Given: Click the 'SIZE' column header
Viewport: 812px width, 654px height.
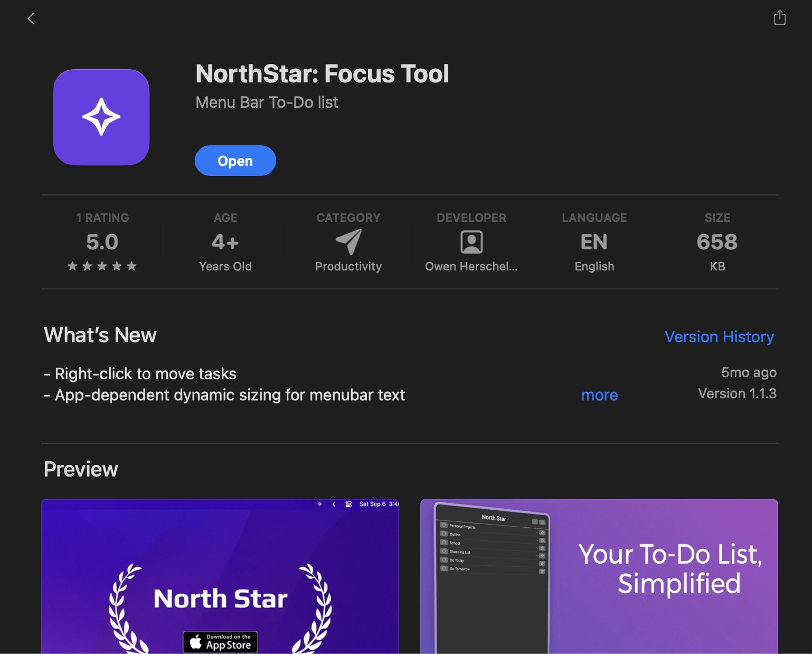Looking at the screenshot, I should 717,218.
